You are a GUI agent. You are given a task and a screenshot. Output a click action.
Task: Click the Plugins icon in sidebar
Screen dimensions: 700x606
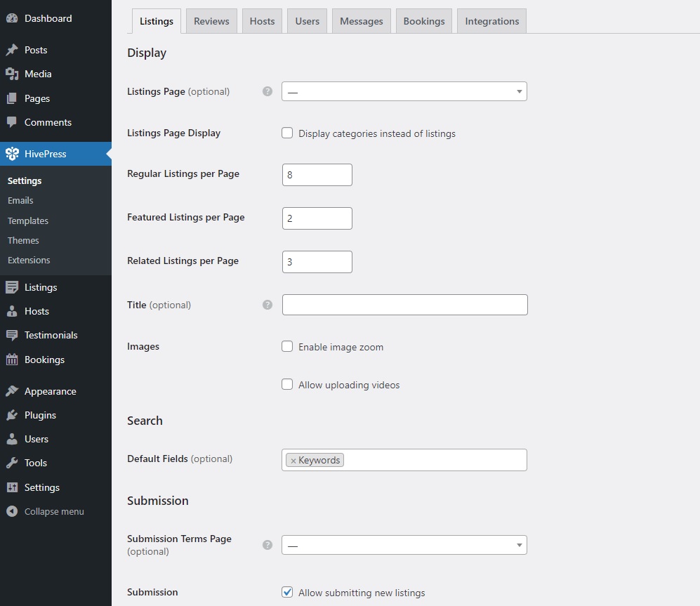[13, 415]
